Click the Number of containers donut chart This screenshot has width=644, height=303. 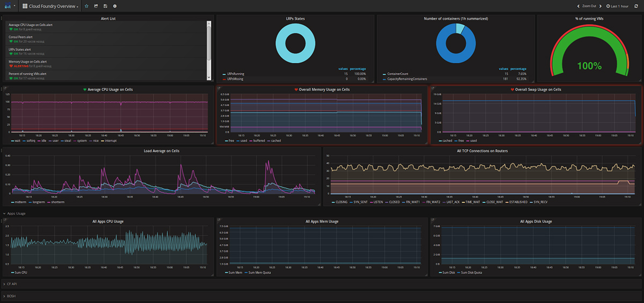click(x=455, y=44)
